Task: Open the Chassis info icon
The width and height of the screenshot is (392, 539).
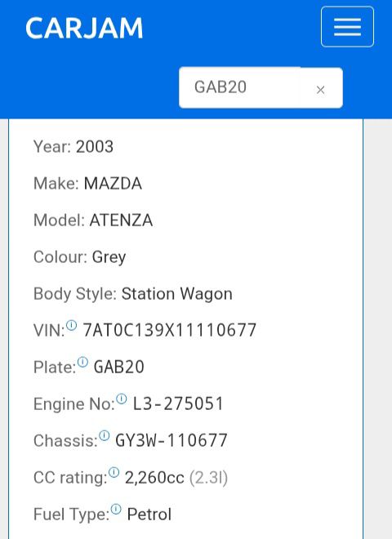Action: 105,436
